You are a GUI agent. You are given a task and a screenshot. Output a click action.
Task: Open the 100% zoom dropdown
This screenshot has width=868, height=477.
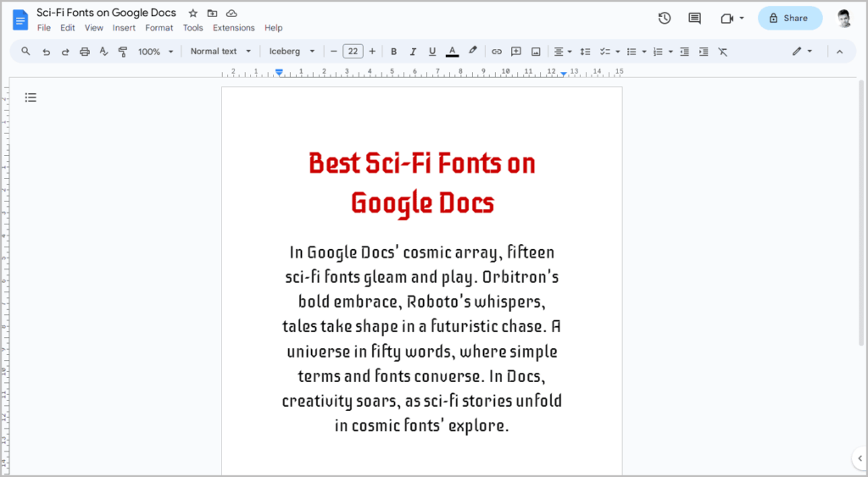pyautogui.click(x=155, y=52)
